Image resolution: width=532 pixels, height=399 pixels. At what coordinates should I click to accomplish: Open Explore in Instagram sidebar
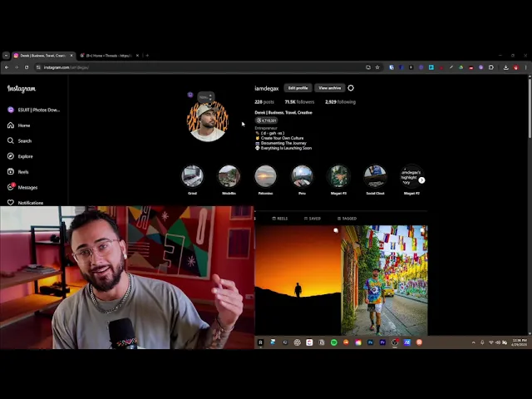(x=20, y=156)
